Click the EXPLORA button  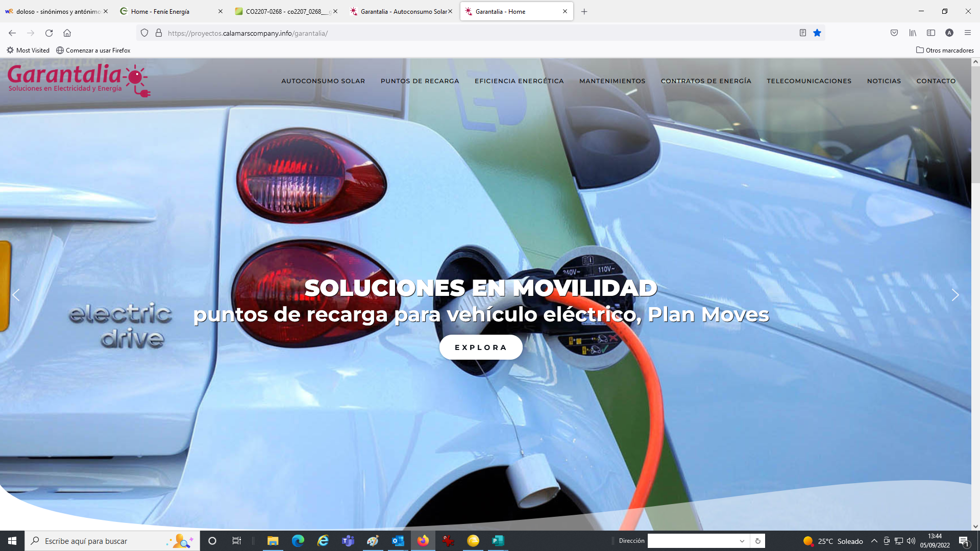tap(480, 347)
